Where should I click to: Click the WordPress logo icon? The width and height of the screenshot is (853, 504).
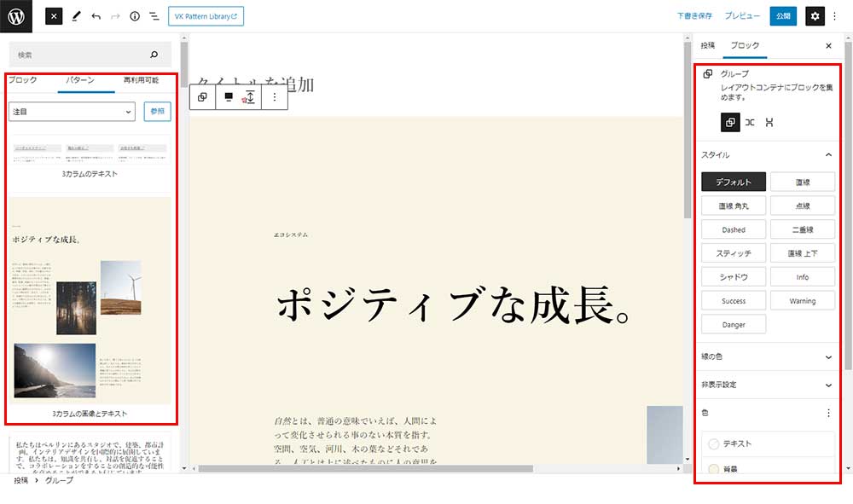(16, 16)
